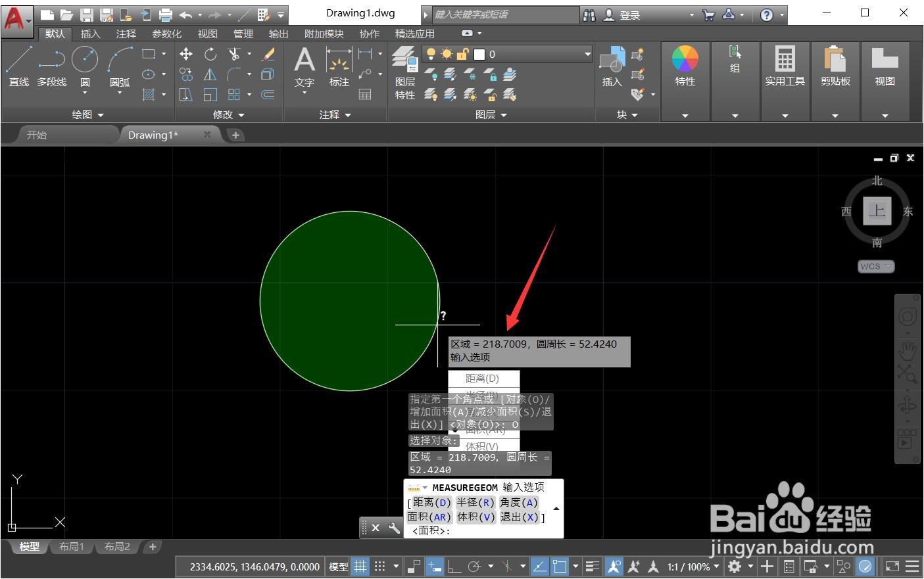Toggle dynamic input in status bar
This screenshot has height=579, width=924.
pyautogui.click(x=434, y=566)
